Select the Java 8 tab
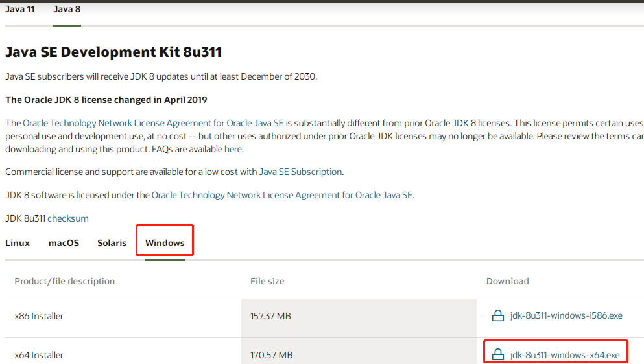 (67, 9)
